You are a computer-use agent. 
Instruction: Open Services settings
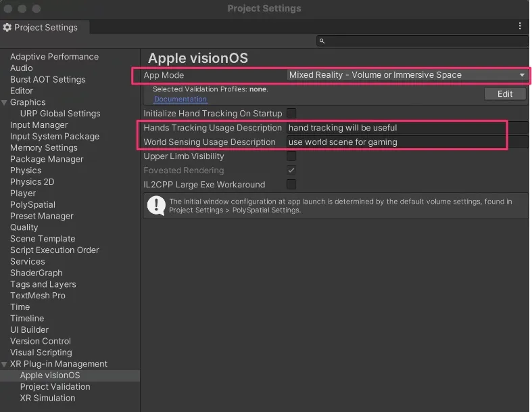28,262
